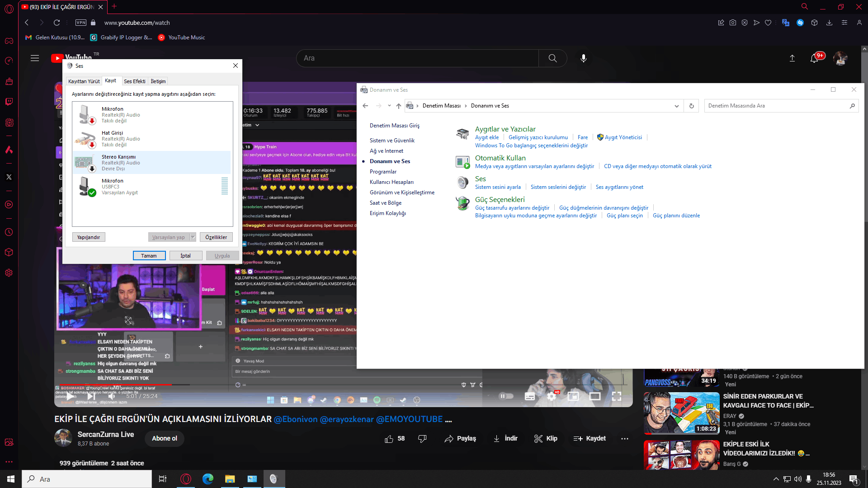868x488 pixels.
Task: Open the Shazam extension icon
Action: (800, 23)
